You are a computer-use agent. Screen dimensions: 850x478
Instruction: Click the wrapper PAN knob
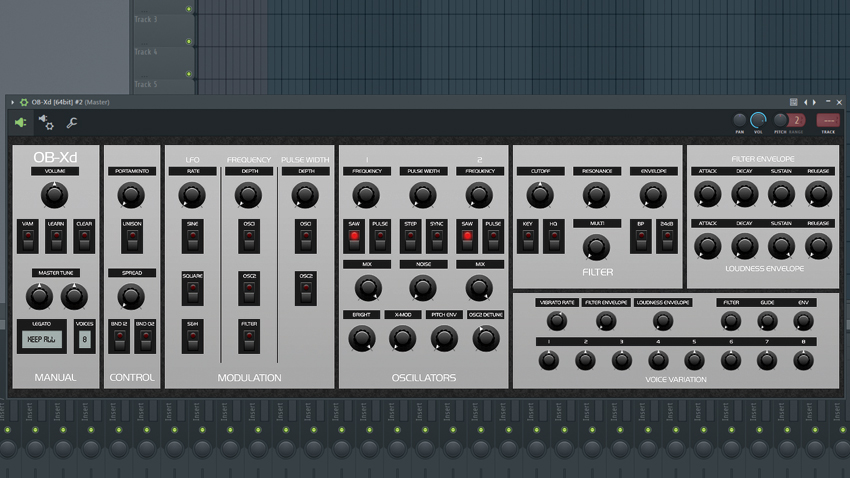click(739, 120)
